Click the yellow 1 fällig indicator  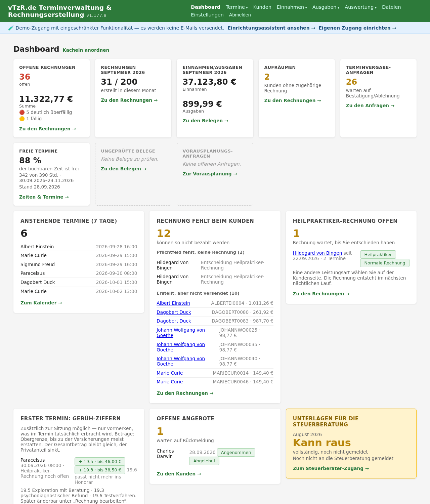[31, 119]
